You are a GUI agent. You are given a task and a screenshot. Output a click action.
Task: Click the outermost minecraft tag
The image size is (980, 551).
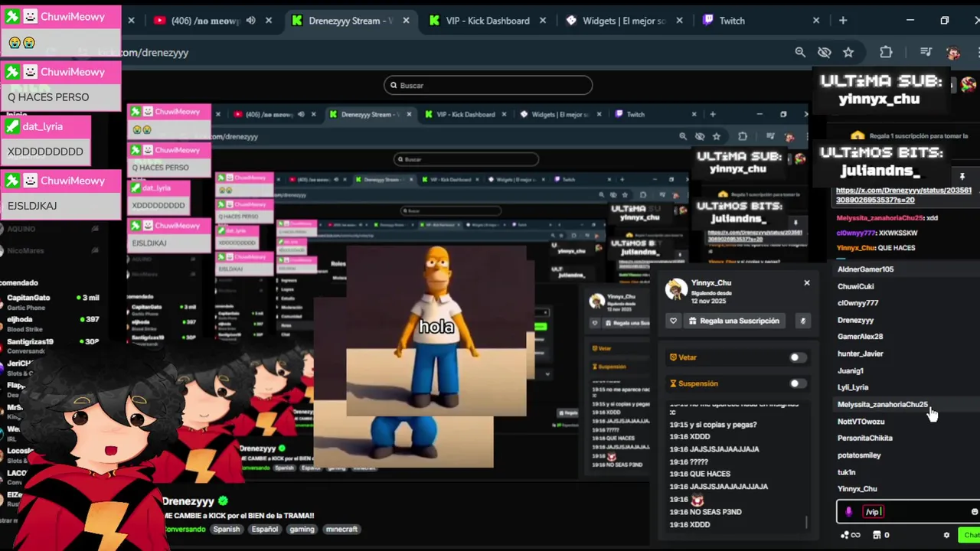341,529
